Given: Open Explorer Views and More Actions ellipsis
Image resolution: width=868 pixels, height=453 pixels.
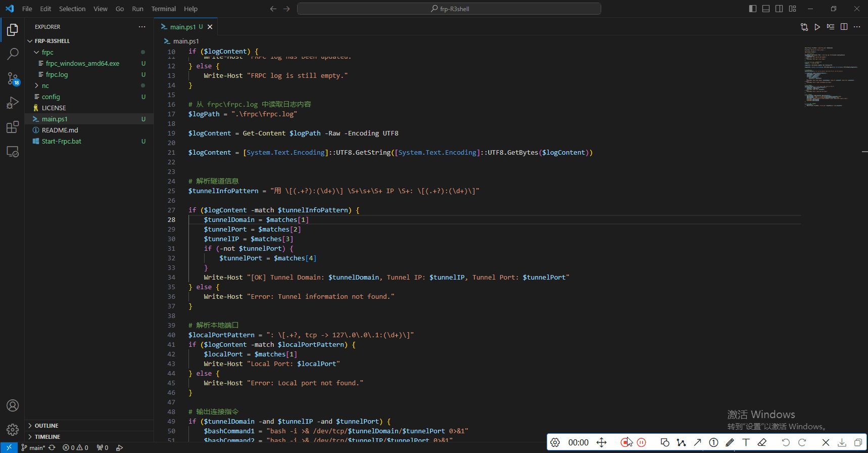Looking at the screenshot, I should (142, 27).
